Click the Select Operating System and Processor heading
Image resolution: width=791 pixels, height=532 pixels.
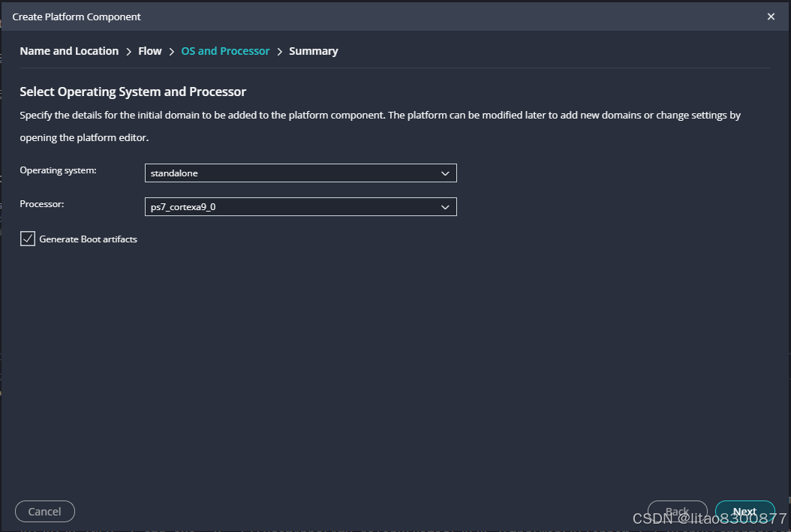tap(133, 92)
